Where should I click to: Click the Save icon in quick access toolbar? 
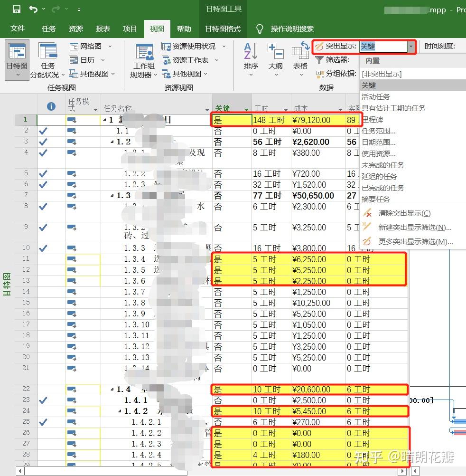click(x=17, y=9)
